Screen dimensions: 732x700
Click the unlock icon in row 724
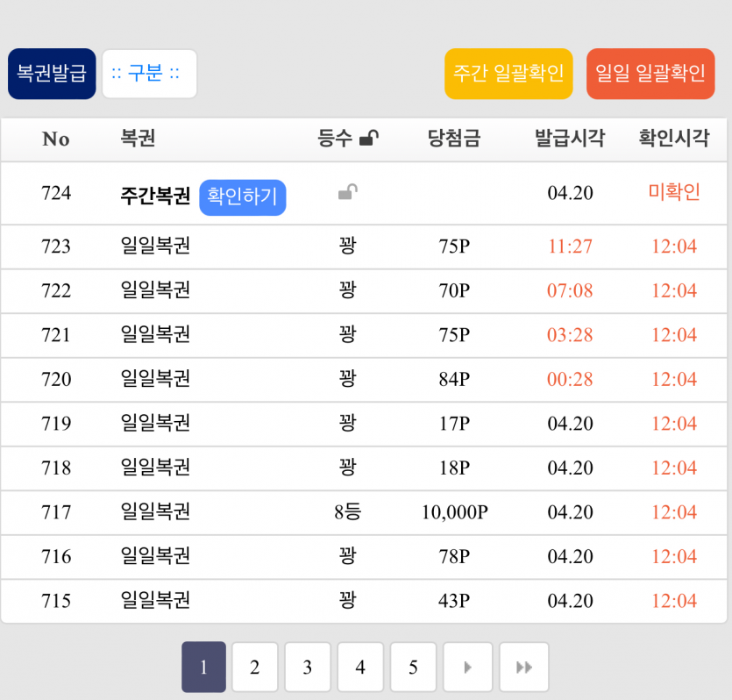point(348,193)
